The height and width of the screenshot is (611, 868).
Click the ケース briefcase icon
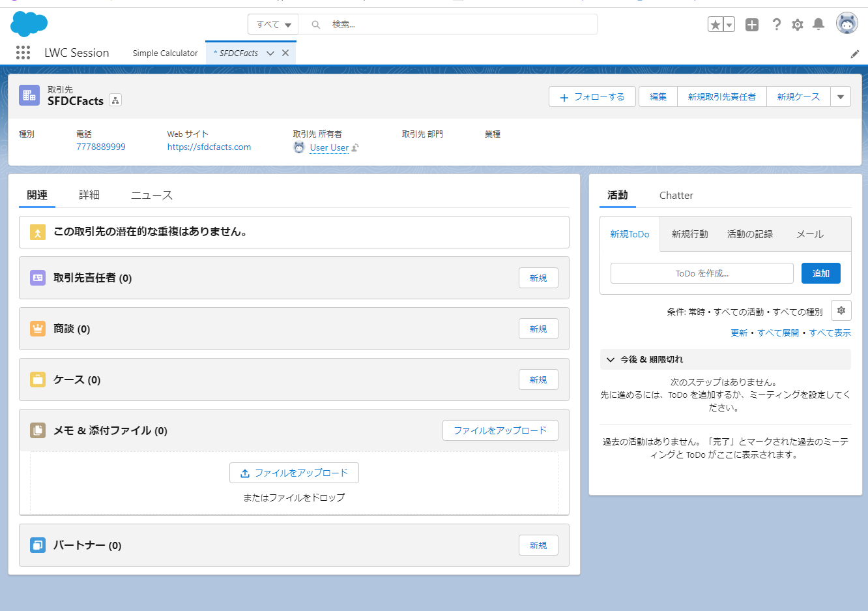tap(38, 380)
